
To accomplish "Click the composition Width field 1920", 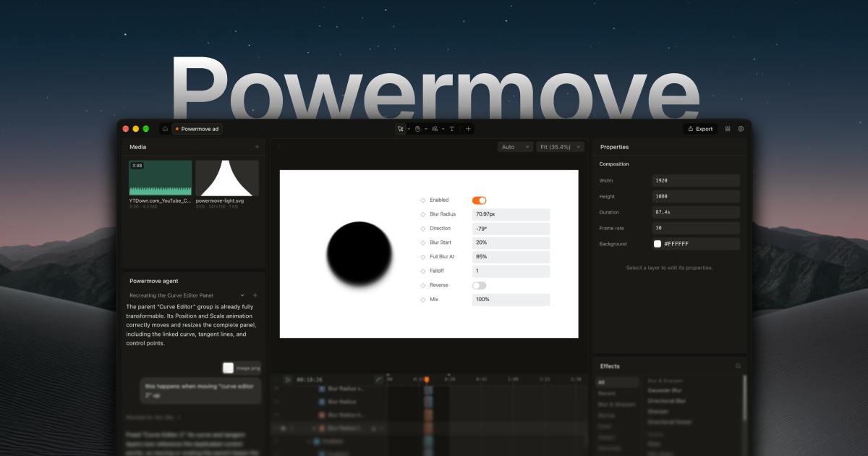I will (x=695, y=180).
